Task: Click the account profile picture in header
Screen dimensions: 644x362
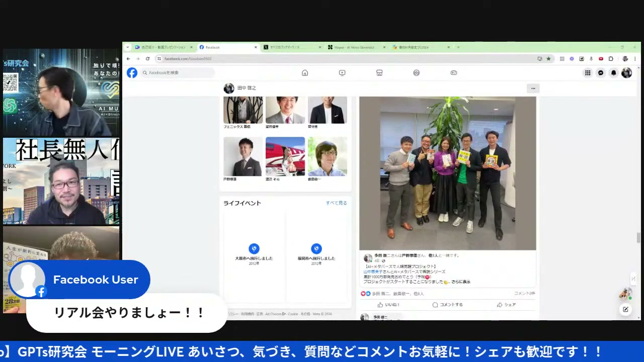Action: pos(626,73)
